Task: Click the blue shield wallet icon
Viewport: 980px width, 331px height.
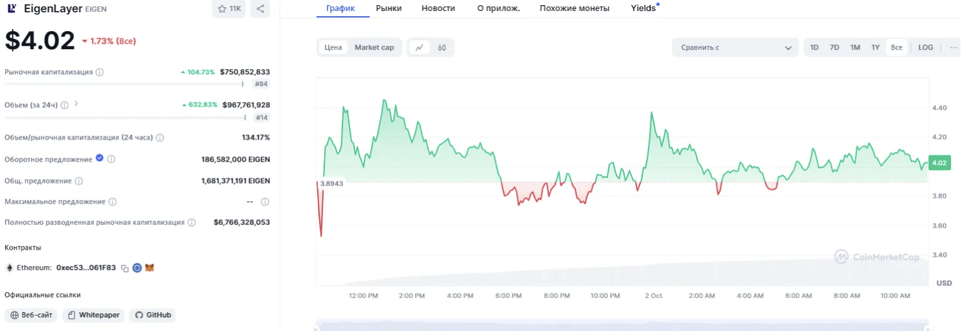Action: (137, 268)
